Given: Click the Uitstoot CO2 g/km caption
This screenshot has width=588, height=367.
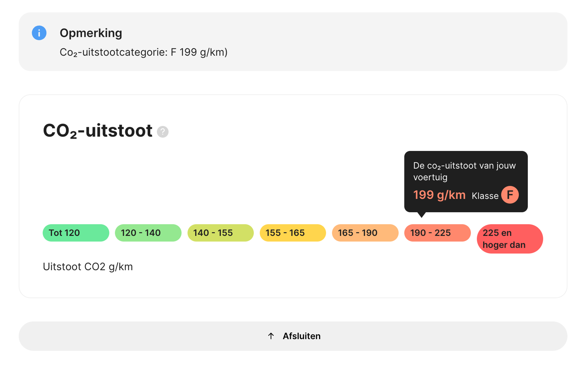Looking at the screenshot, I should [88, 267].
